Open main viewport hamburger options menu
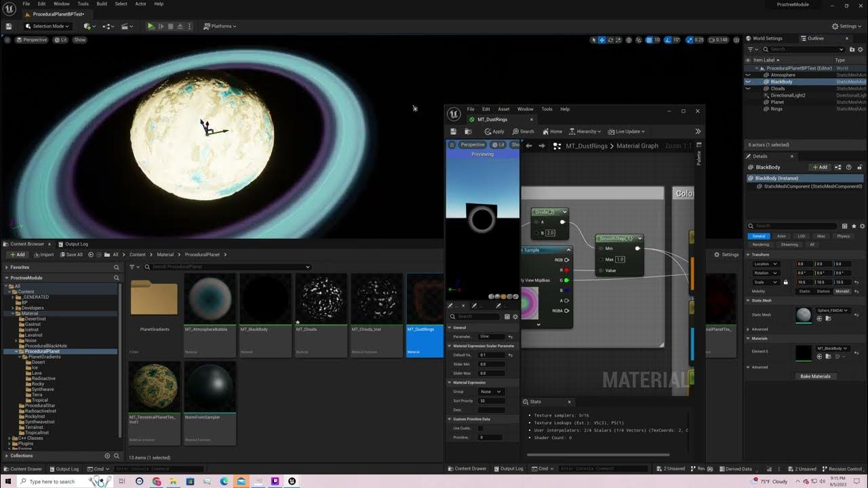868x488 pixels. [8, 40]
